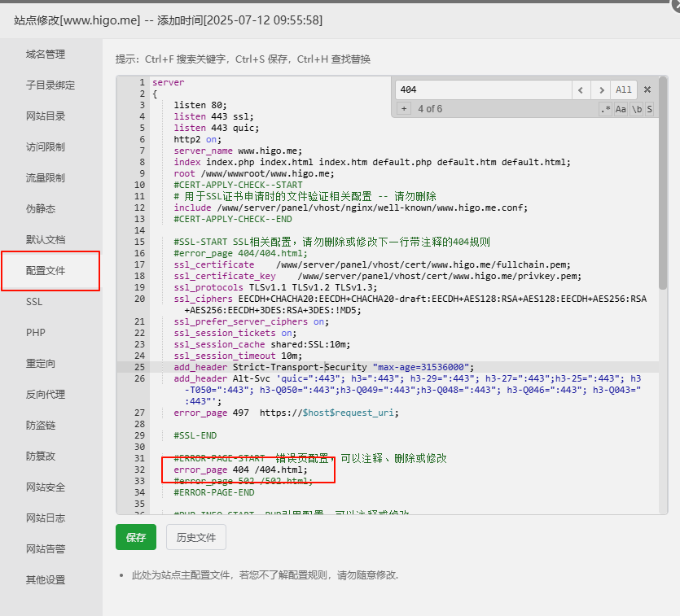This screenshot has height=616, width=680.
Task: Open the domain management tab
Action: (46, 55)
